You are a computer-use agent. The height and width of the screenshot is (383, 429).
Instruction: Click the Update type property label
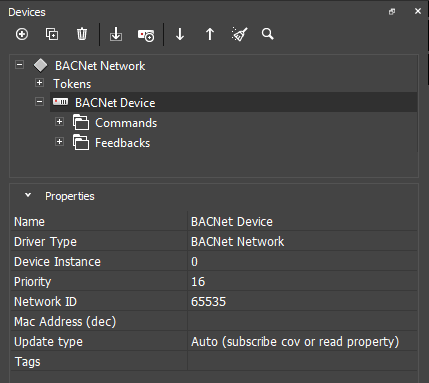(x=48, y=342)
